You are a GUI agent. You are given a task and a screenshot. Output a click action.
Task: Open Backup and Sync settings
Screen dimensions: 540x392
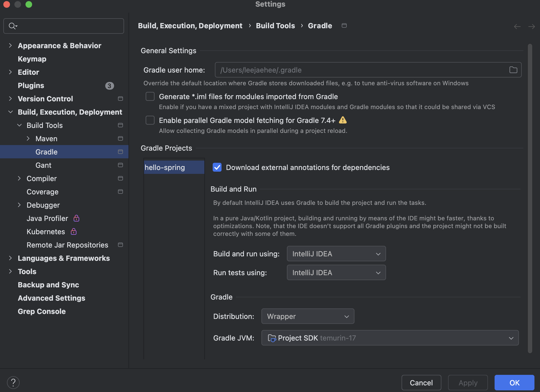(48, 285)
